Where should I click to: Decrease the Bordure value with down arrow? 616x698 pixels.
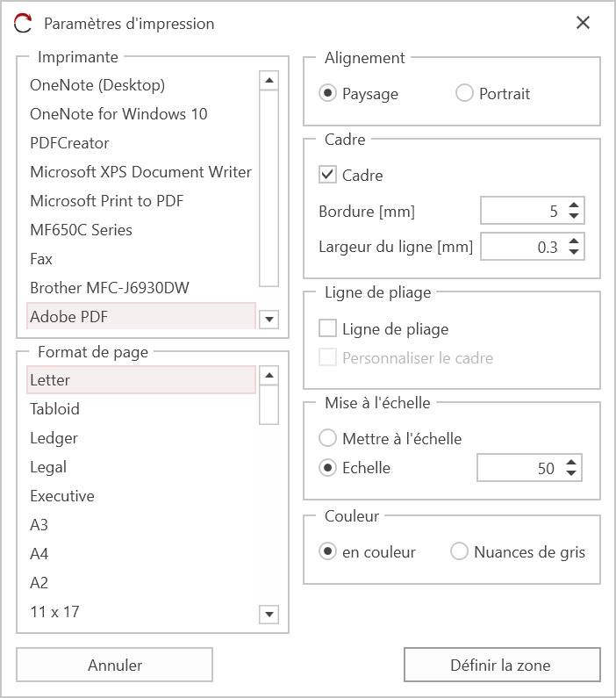click(573, 216)
